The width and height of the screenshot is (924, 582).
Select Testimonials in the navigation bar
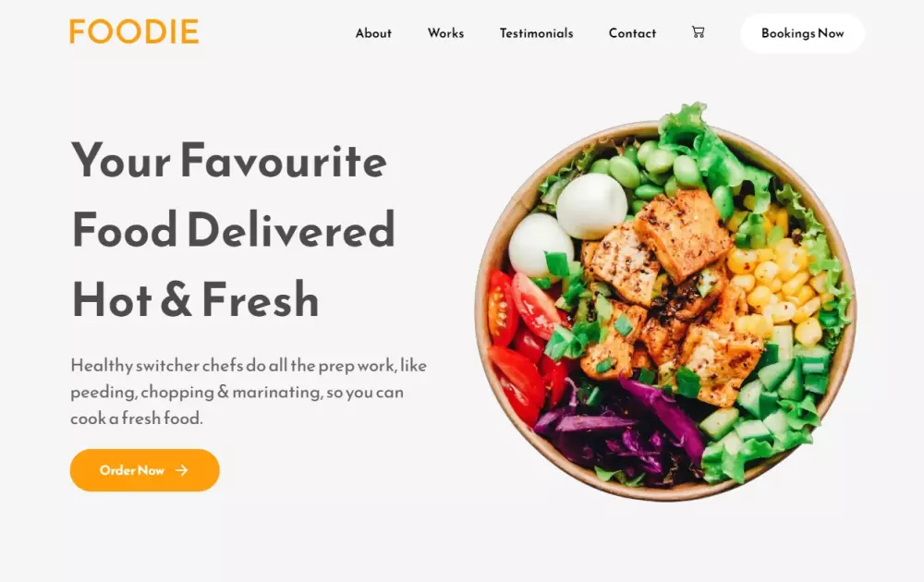[x=536, y=33]
